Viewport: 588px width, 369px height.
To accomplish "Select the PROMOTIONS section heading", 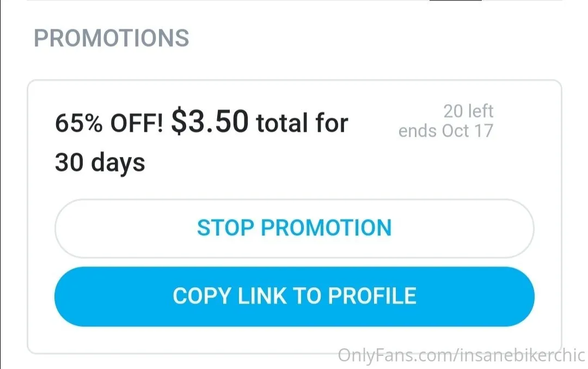I will [x=112, y=38].
